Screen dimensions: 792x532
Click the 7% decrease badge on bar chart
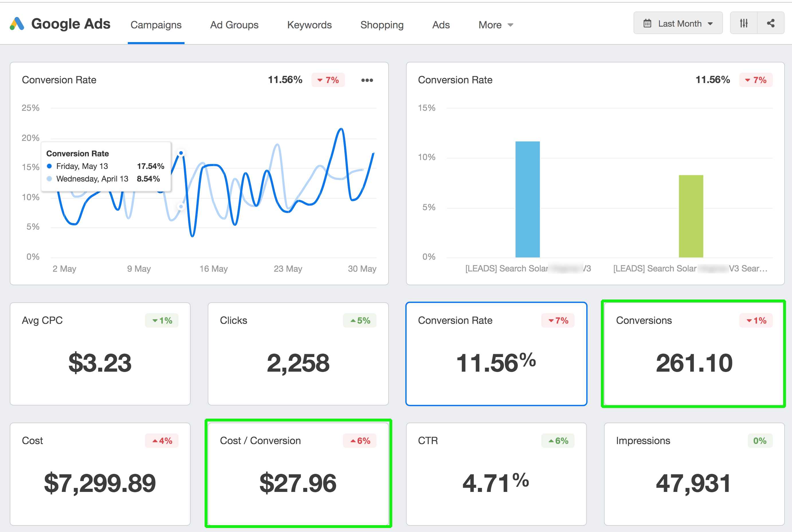tap(756, 80)
